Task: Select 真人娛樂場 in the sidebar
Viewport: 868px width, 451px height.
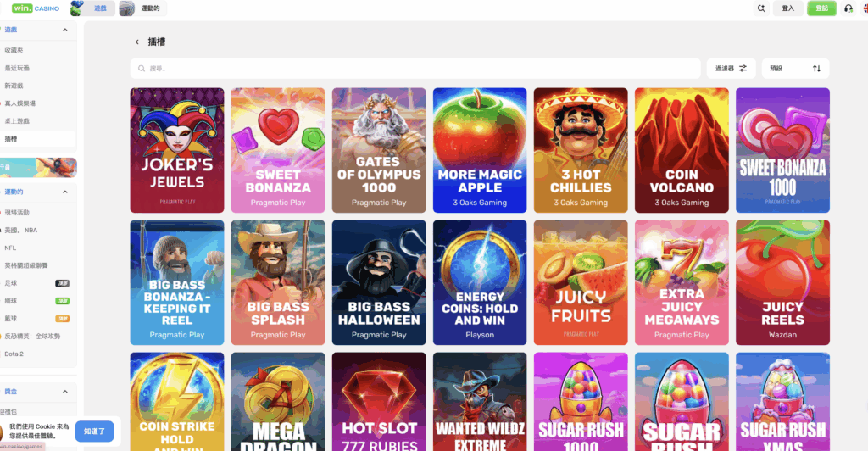Action: pyautogui.click(x=20, y=103)
